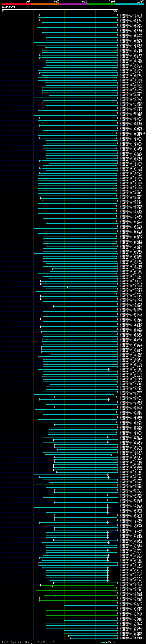Select hit label UniRef100_Q2QWZ1
The height and width of the screenshot is (644, 146).
131,85
